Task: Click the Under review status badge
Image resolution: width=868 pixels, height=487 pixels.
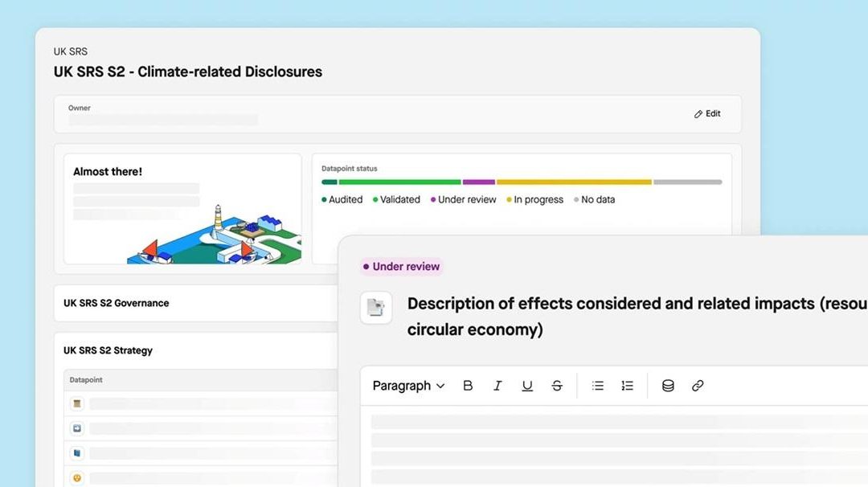Action: tap(401, 266)
